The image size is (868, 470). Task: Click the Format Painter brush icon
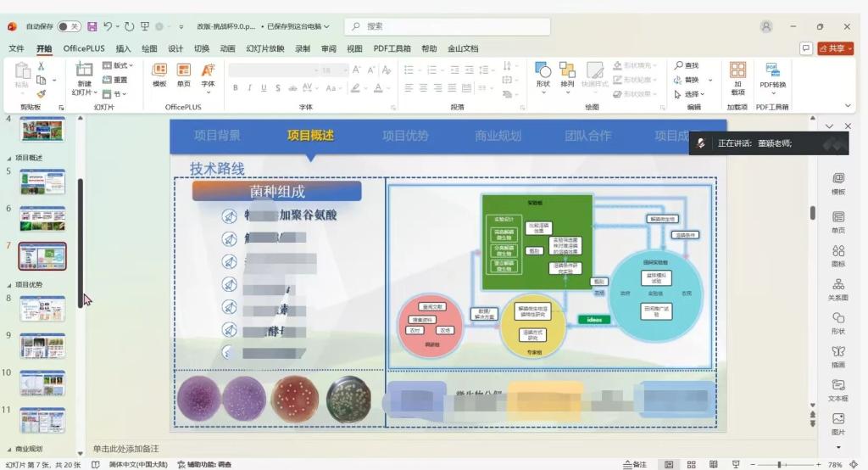[x=40, y=94]
